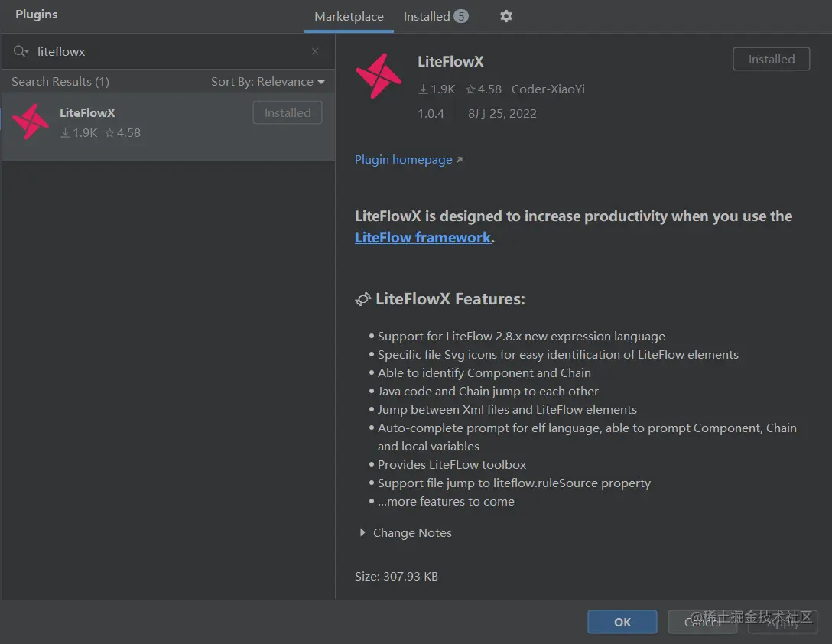Select the LiteFlowX search result row

click(167, 127)
